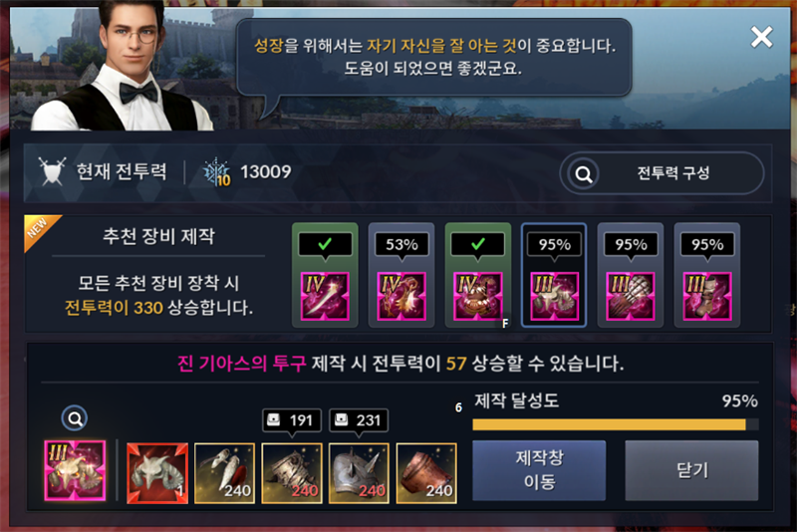
Task: Click the 닫기 close button
Action: coord(691,470)
